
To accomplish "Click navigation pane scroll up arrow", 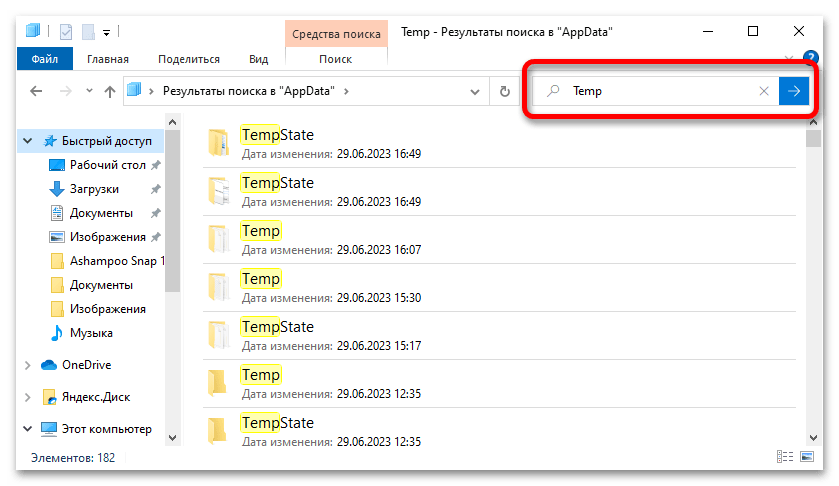I will tap(172, 122).
